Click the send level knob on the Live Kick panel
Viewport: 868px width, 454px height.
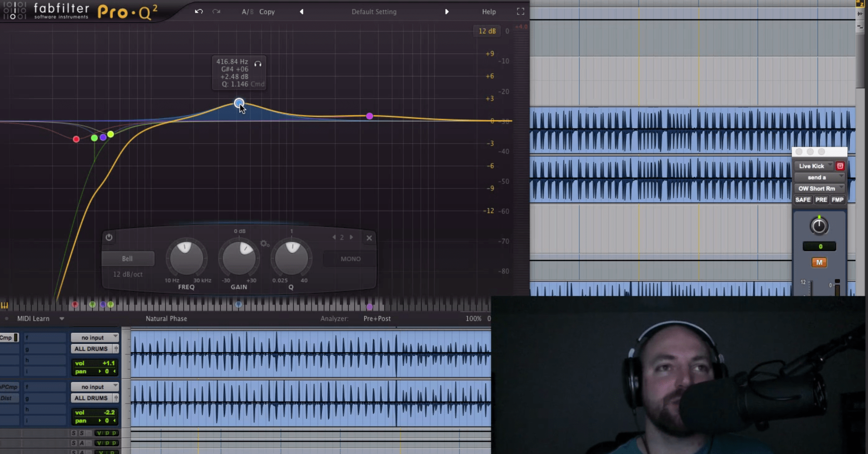point(818,226)
